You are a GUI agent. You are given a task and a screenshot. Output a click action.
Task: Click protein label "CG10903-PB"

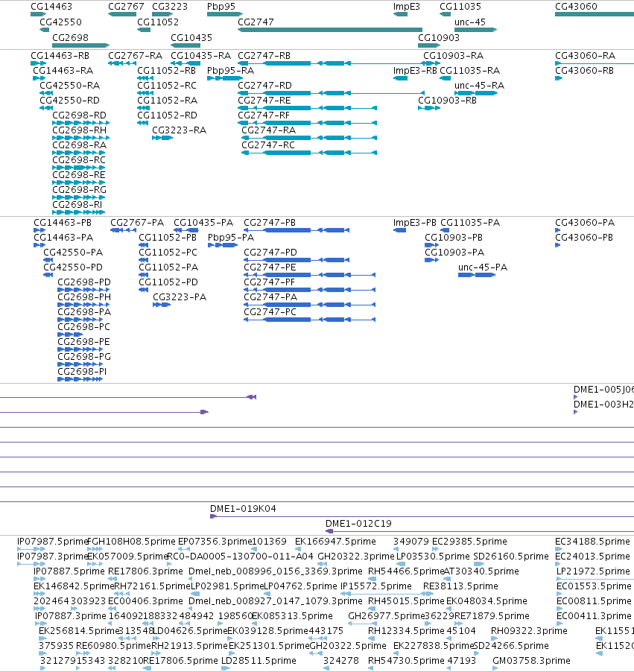(x=454, y=238)
